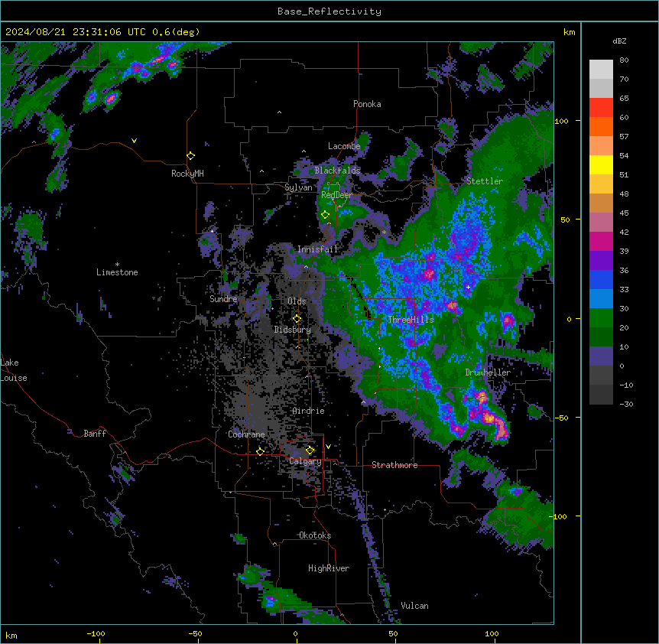Click the red swatch in dBZ legend

coord(601,108)
